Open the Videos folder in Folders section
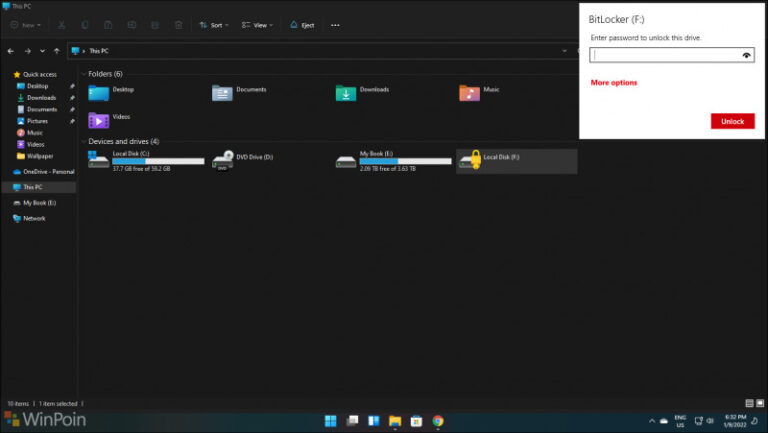 pyautogui.click(x=98, y=120)
